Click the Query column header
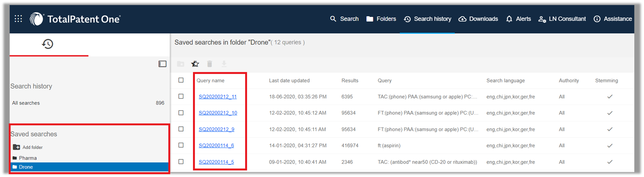 point(385,81)
